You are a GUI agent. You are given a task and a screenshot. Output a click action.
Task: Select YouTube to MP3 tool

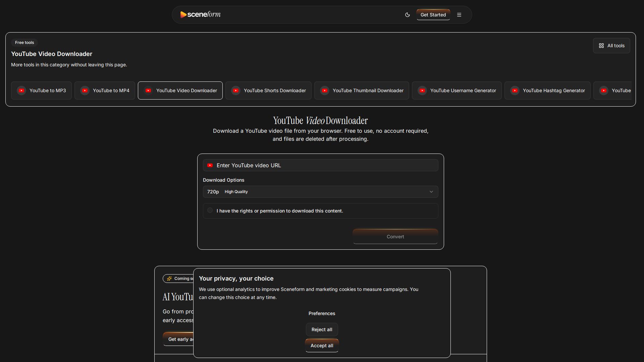coord(41,90)
